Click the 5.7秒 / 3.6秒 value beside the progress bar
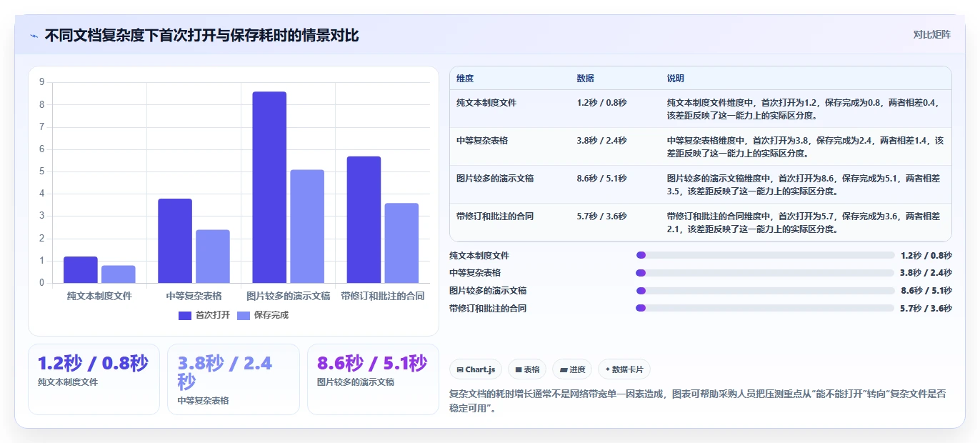The width and height of the screenshot is (980, 443). click(926, 309)
